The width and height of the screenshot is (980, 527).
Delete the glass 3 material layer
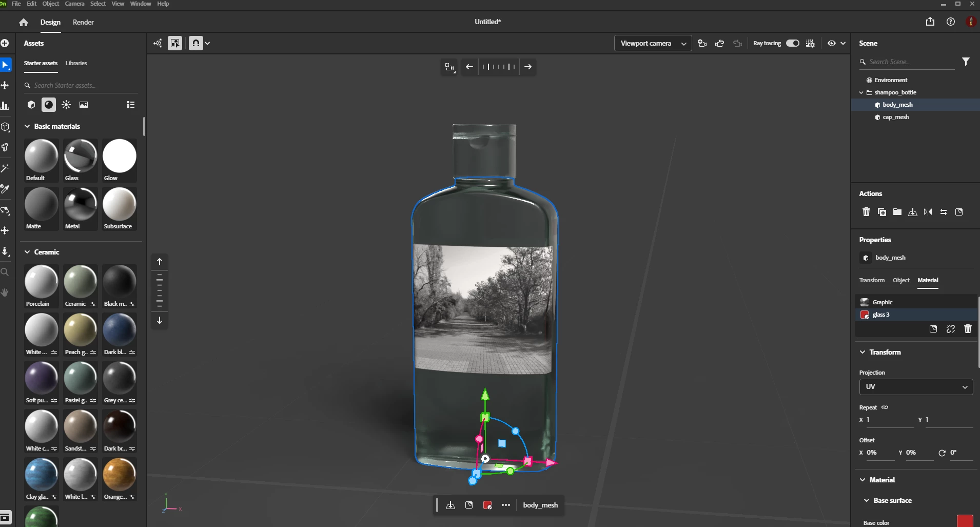(x=968, y=329)
